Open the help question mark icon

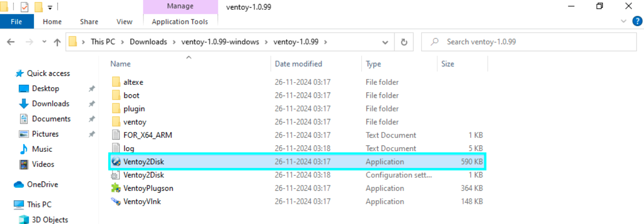pos(637,21)
